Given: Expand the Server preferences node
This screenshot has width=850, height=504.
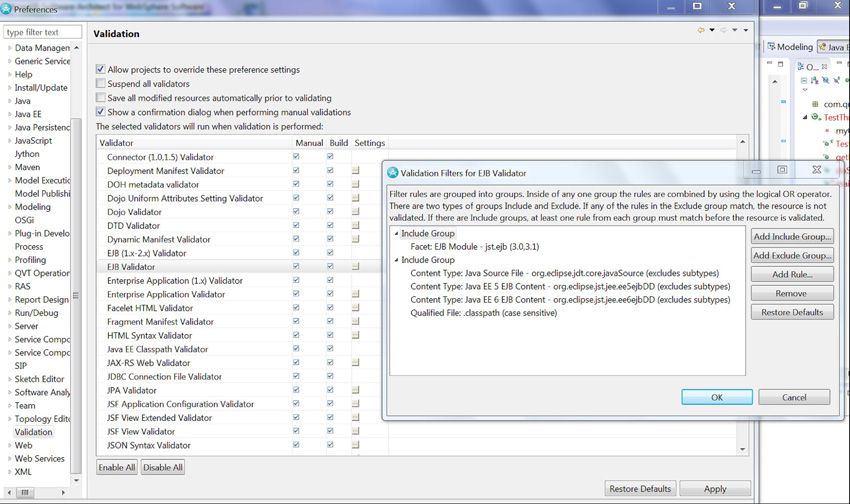Looking at the screenshot, I should point(9,326).
